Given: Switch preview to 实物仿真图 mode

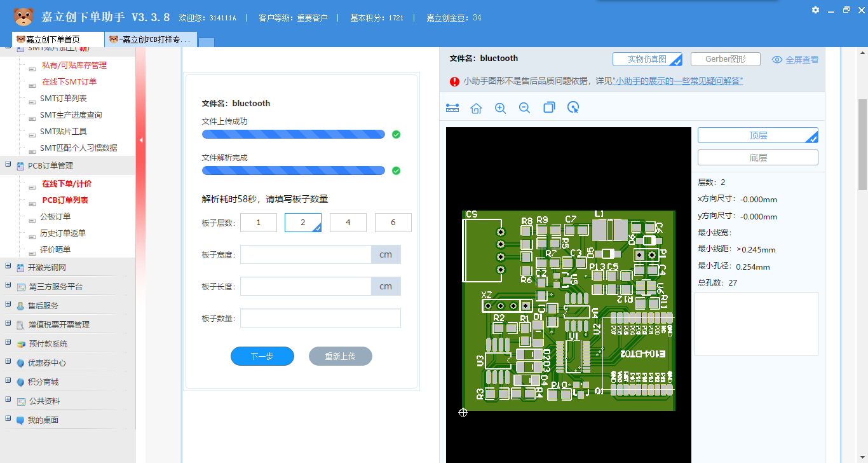Looking at the screenshot, I should 648,59.
